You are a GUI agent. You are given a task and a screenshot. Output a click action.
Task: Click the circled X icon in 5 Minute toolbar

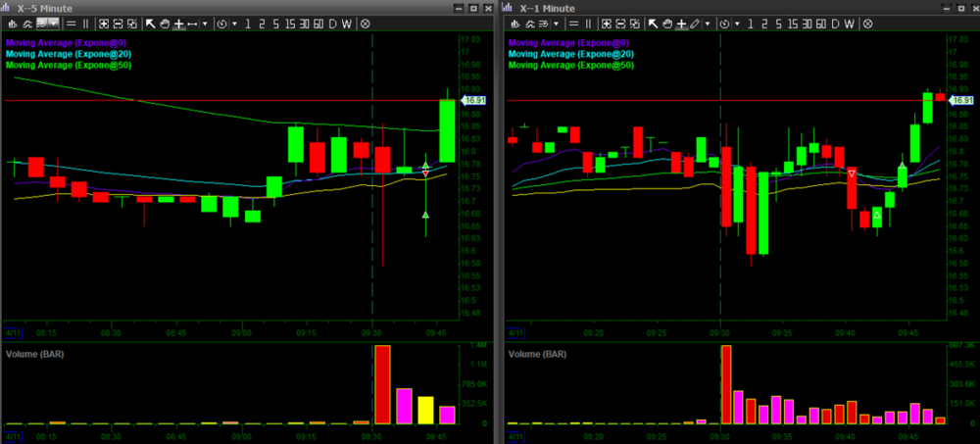click(x=365, y=23)
